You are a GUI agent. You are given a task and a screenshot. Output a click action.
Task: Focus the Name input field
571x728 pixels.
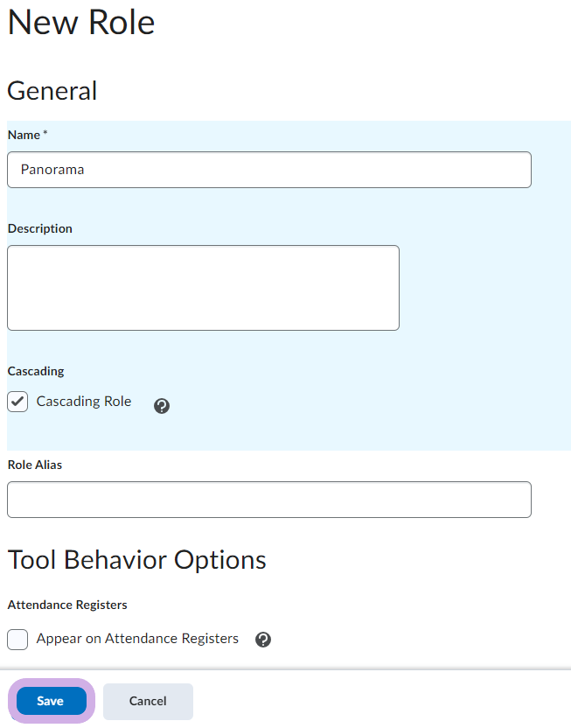point(269,170)
